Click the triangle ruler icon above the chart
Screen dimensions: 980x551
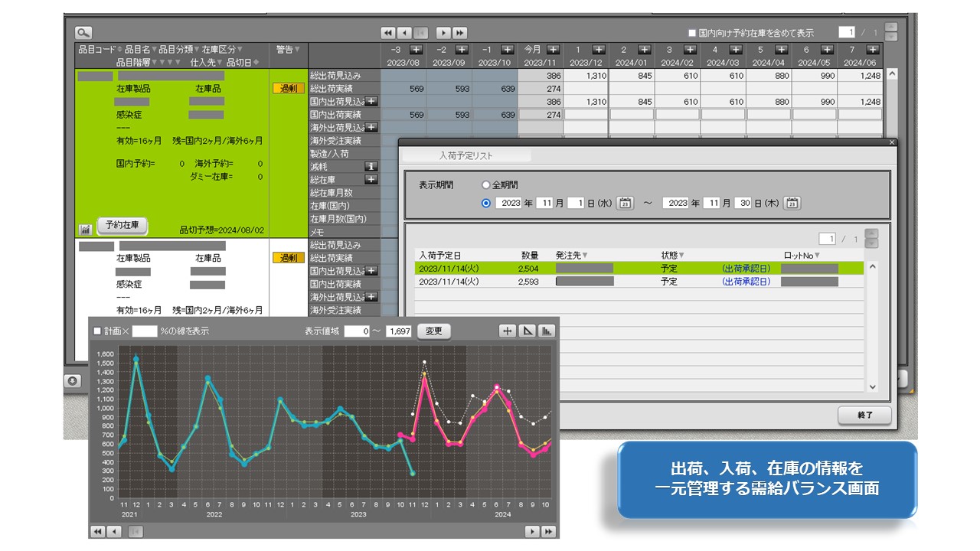click(528, 331)
